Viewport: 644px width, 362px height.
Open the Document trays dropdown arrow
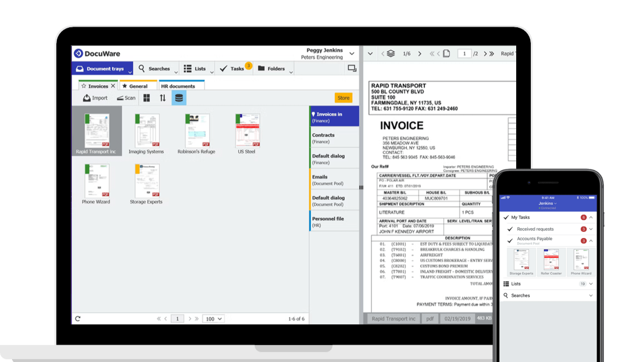(130, 72)
